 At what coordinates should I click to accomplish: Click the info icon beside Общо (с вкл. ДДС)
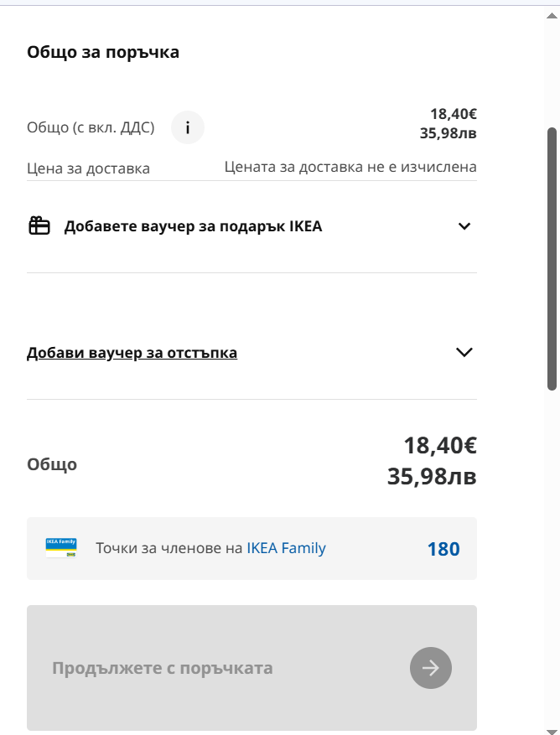[188, 128]
